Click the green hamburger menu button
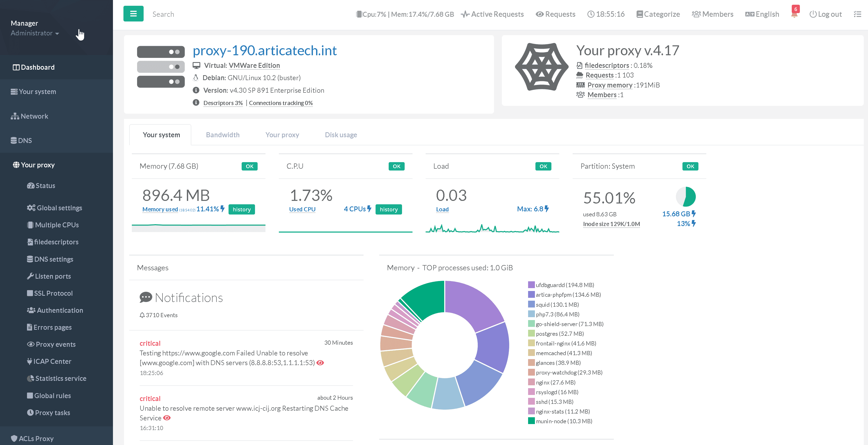The image size is (868, 445). 133,14
